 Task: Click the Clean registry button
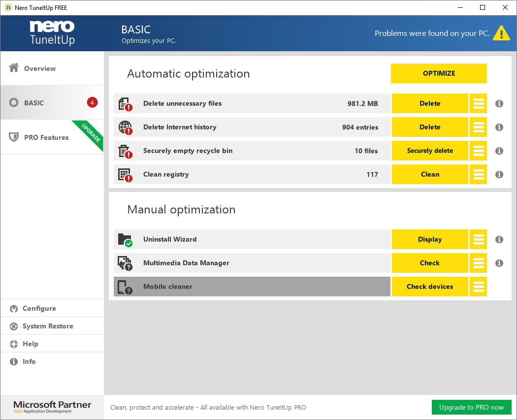(430, 174)
